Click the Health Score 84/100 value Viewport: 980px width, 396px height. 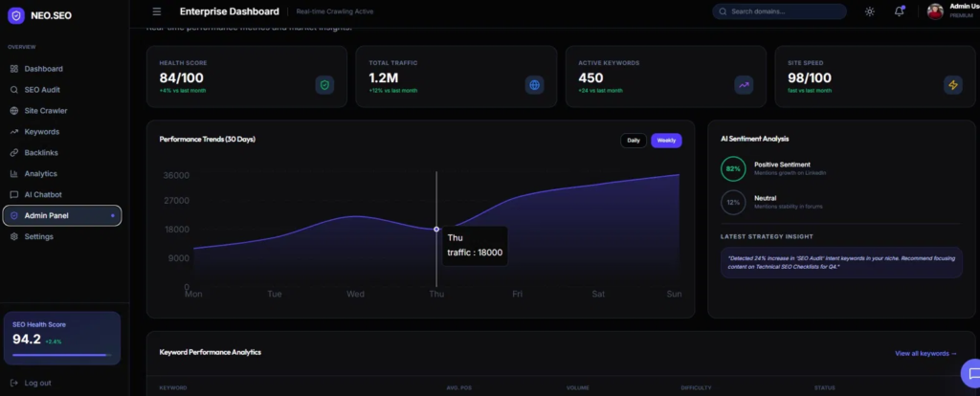coord(181,78)
